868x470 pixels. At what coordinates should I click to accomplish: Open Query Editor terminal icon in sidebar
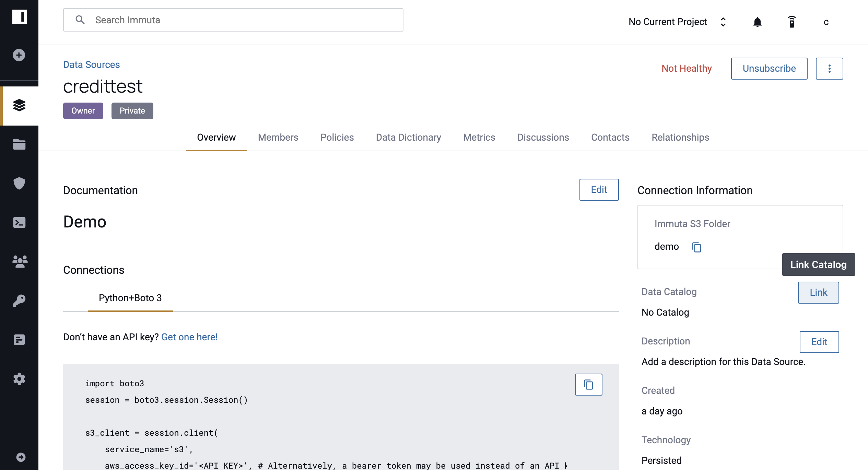[19, 222]
